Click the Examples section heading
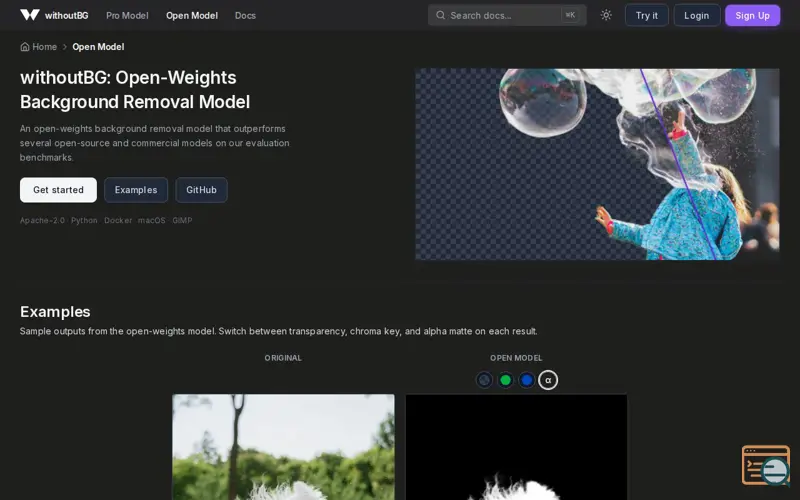Viewport: 800px width, 500px height. point(55,312)
